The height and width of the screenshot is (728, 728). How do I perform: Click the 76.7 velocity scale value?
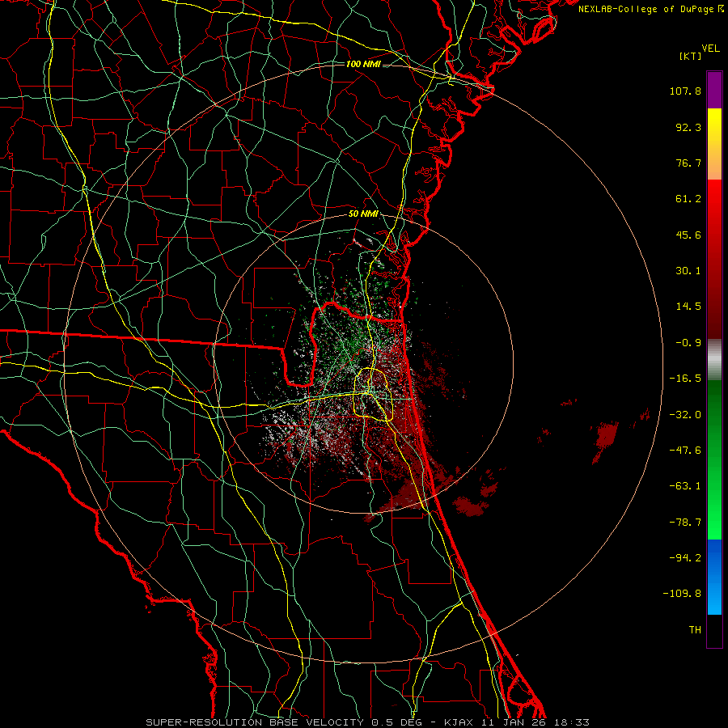tap(688, 163)
